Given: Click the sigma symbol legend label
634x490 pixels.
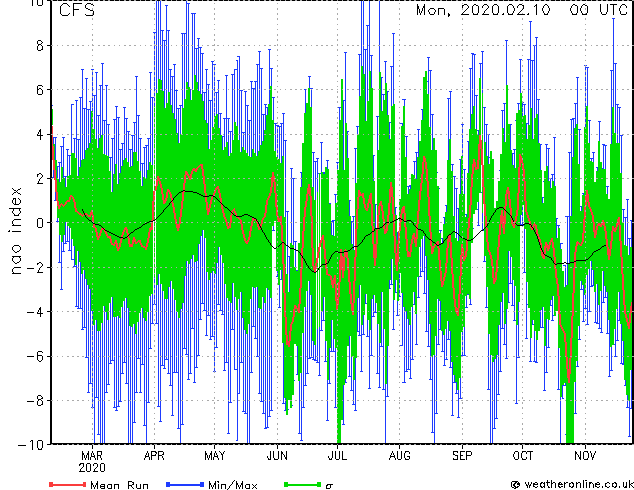Looking at the screenshot, I should (x=329, y=486).
